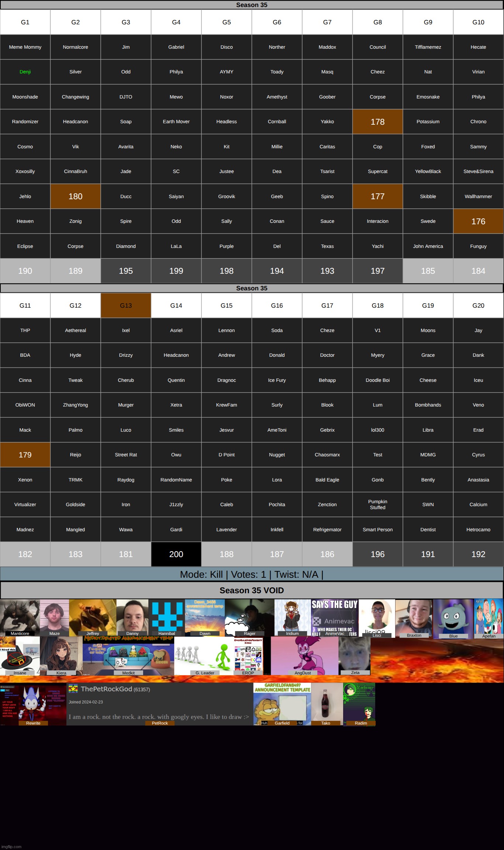Click the brown 178 cell in G8
Image resolution: width=504 pixels, height=850 pixels.
point(377,122)
